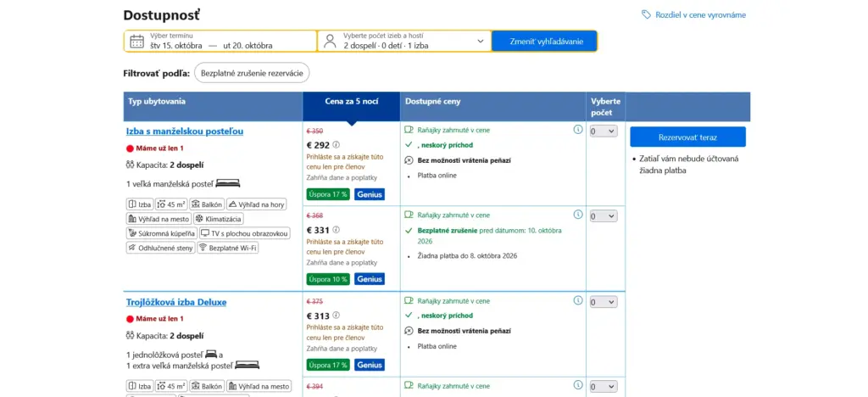Viewport: 868px width, 397px height.
Task: Open the guests field showing 2 dospelí · 0 detí · 1 izba
Action: [404, 41]
